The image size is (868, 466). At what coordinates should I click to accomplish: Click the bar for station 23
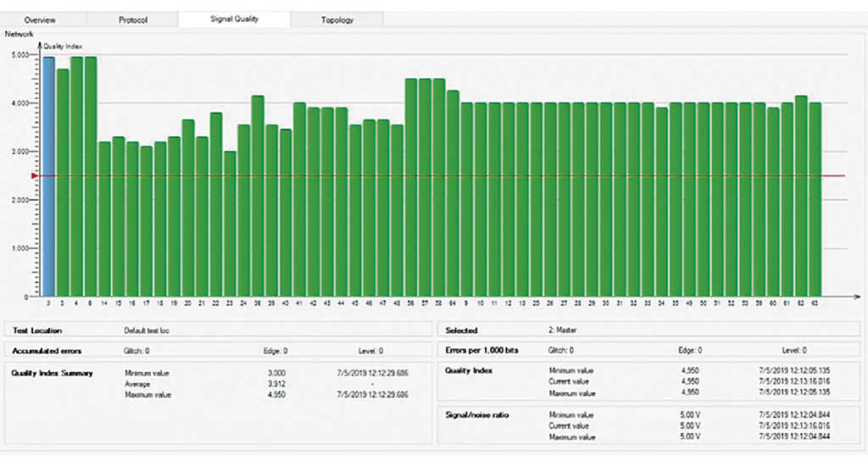pos(230,225)
